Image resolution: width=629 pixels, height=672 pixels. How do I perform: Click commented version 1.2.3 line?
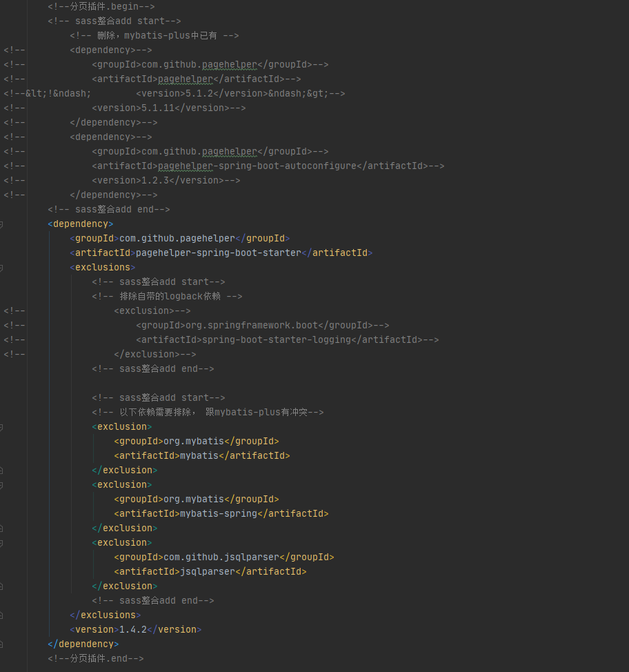[x=166, y=181]
